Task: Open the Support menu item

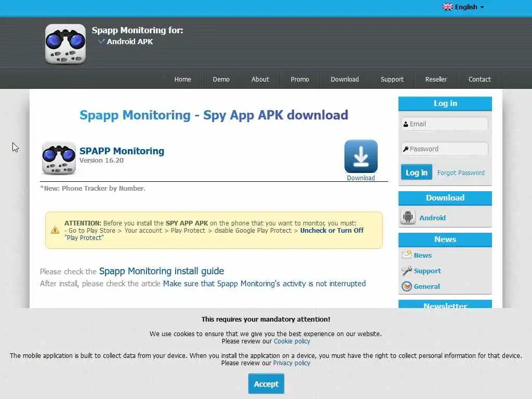Action: 392,79
